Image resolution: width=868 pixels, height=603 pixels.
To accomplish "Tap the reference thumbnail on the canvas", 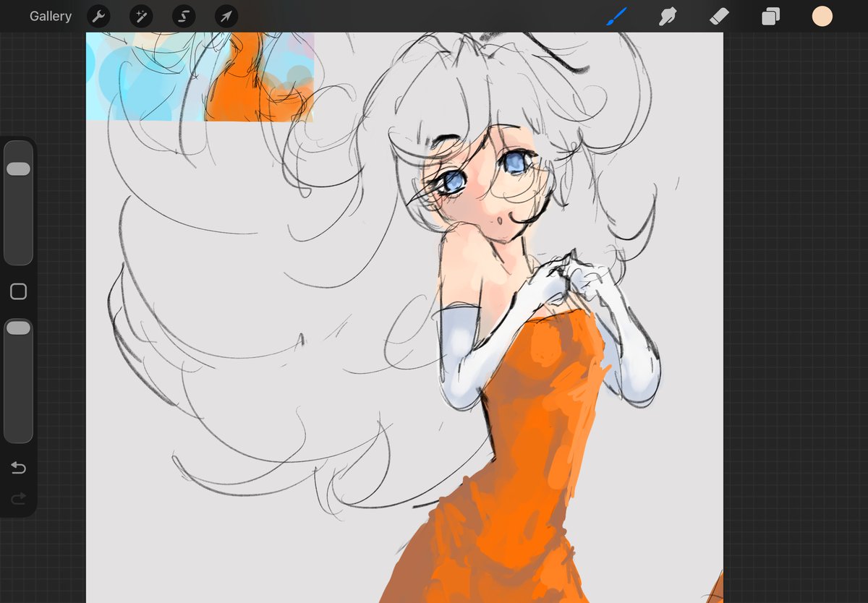I will pyautogui.click(x=200, y=76).
